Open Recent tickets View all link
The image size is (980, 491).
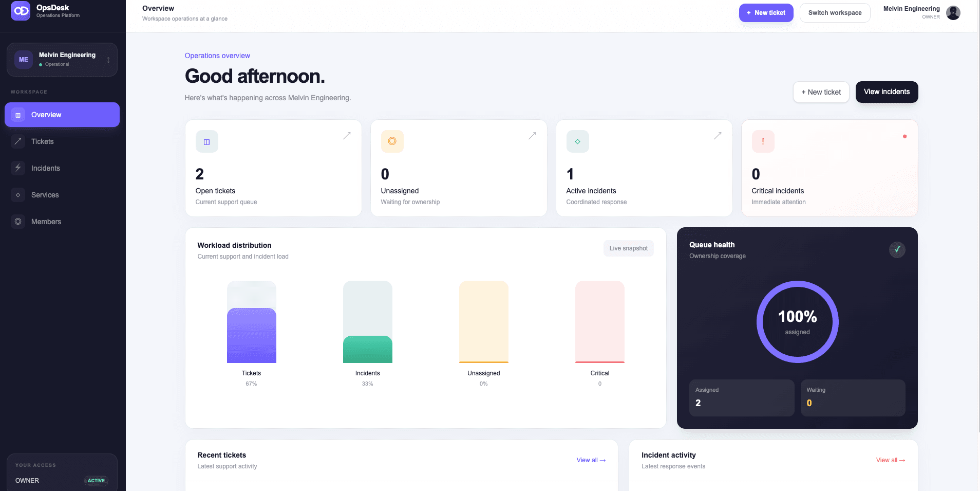591,460
